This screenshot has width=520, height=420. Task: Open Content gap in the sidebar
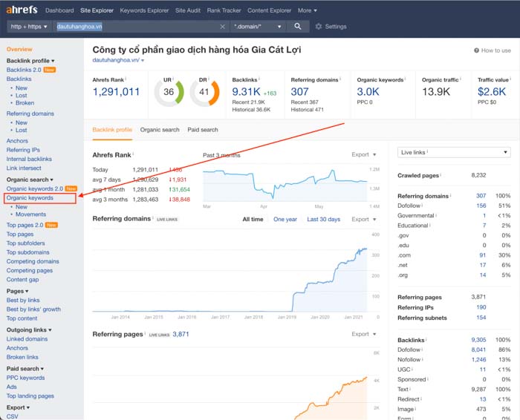(22, 280)
